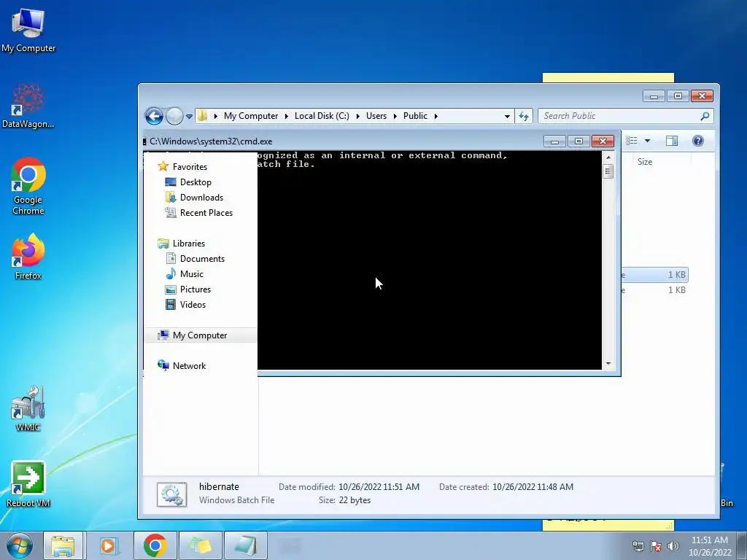Image resolution: width=747 pixels, height=560 pixels.
Task: Open the view options dropdown arrow
Action: pos(648,141)
